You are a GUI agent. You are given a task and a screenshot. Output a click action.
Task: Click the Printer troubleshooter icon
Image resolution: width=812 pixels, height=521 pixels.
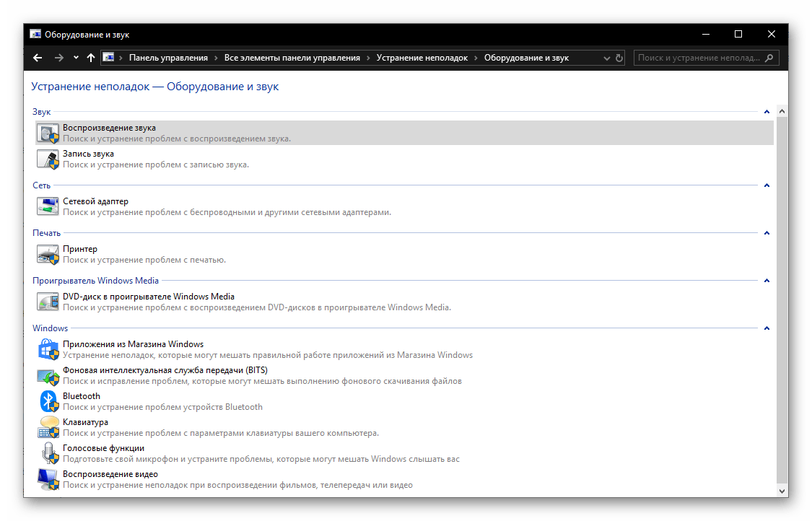48,254
